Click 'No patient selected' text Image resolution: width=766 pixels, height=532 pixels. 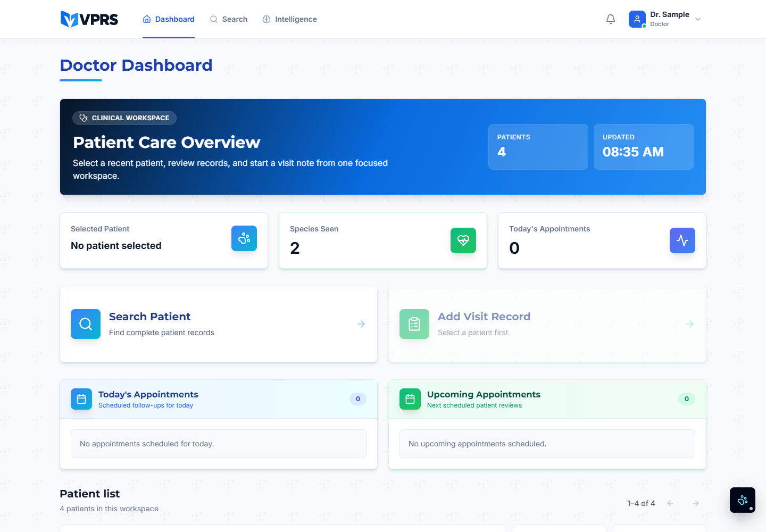coord(116,246)
